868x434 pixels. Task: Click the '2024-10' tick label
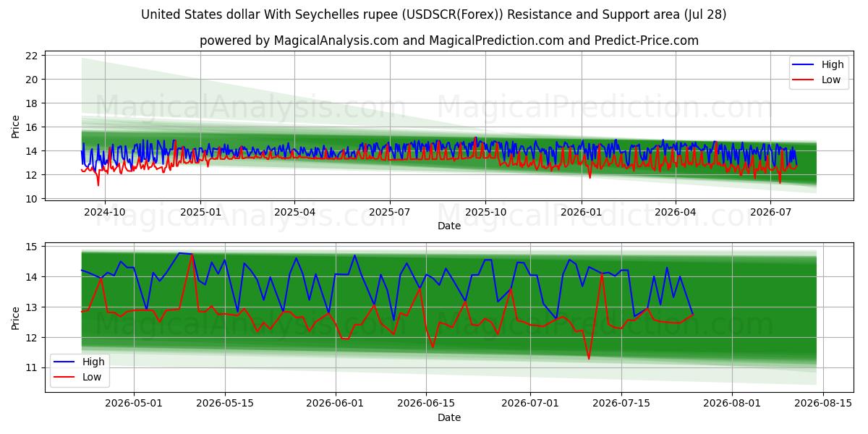(105, 212)
